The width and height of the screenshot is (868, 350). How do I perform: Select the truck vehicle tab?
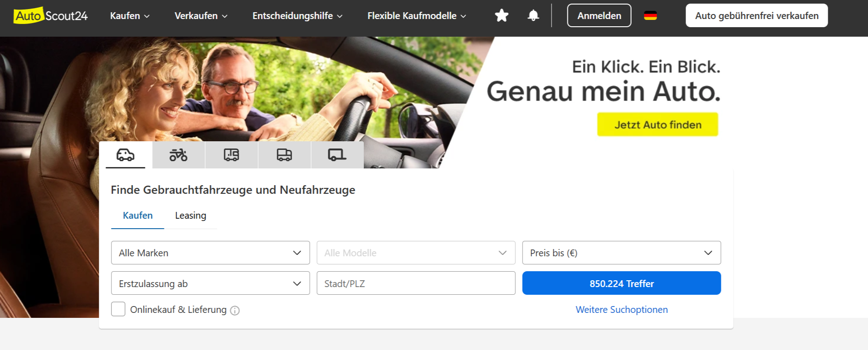click(284, 155)
